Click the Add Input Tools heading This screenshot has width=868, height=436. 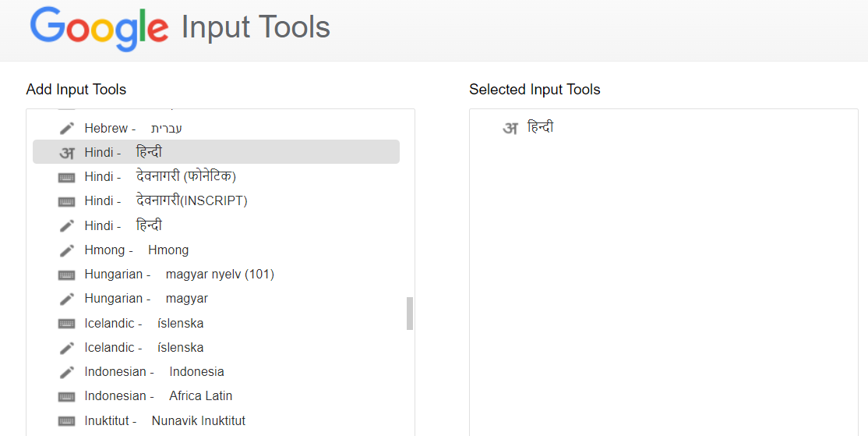(x=76, y=89)
